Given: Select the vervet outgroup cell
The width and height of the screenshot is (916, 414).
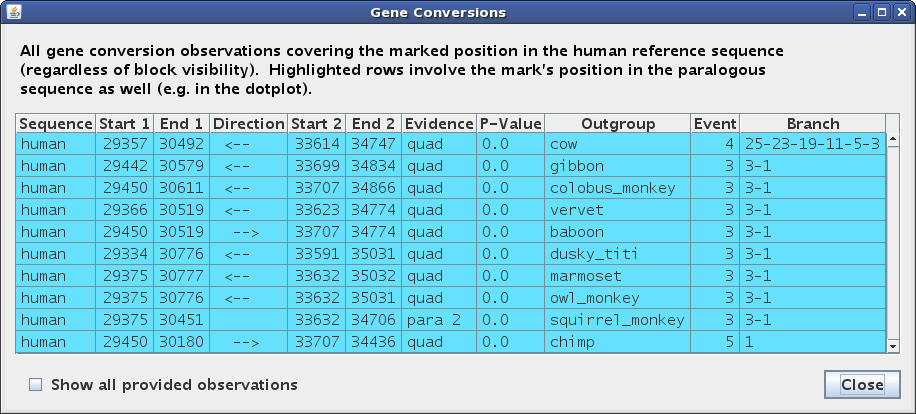Looking at the screenshot, I should (617, 210).
